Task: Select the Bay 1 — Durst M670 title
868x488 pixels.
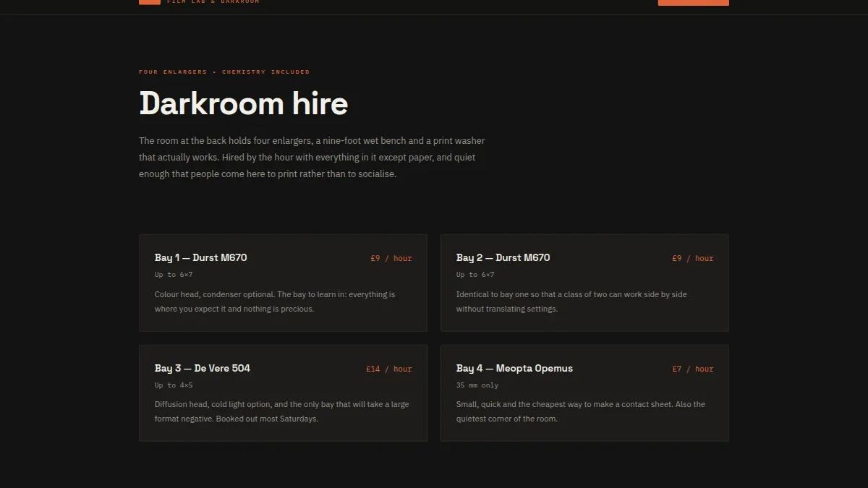Action: tap(201, 257)
